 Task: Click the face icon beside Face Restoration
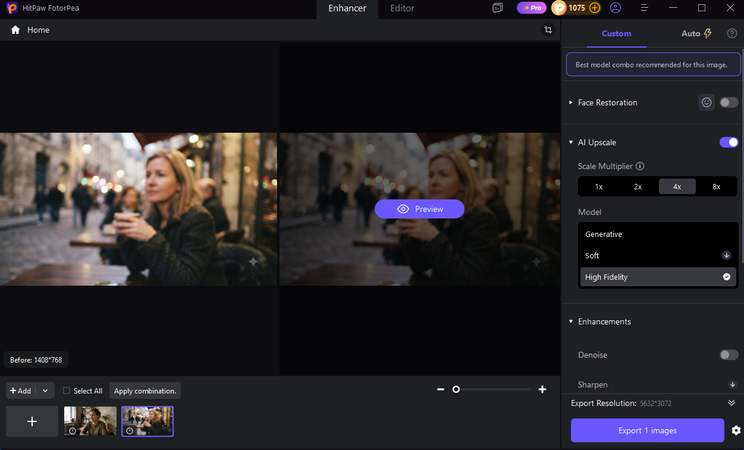point(707,103)
